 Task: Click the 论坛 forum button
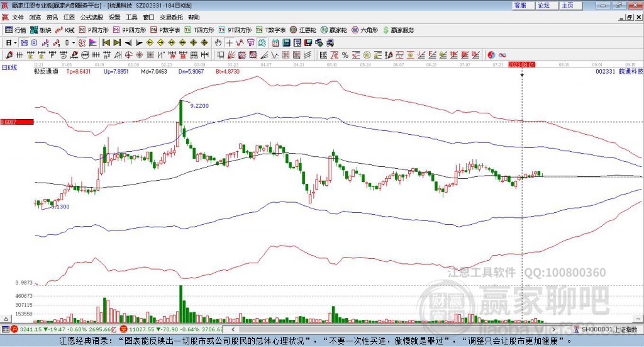pyautogui.click(x=547, y=5)
